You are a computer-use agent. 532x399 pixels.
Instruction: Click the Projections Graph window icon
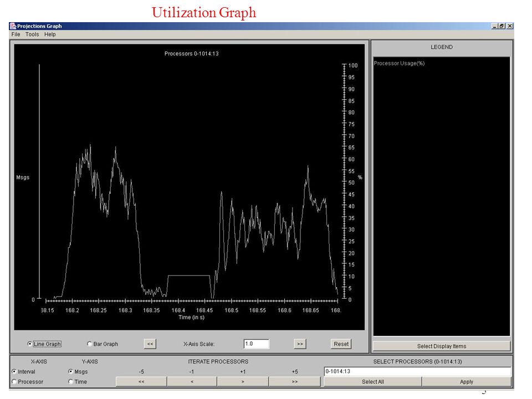[x=13, y=26]
